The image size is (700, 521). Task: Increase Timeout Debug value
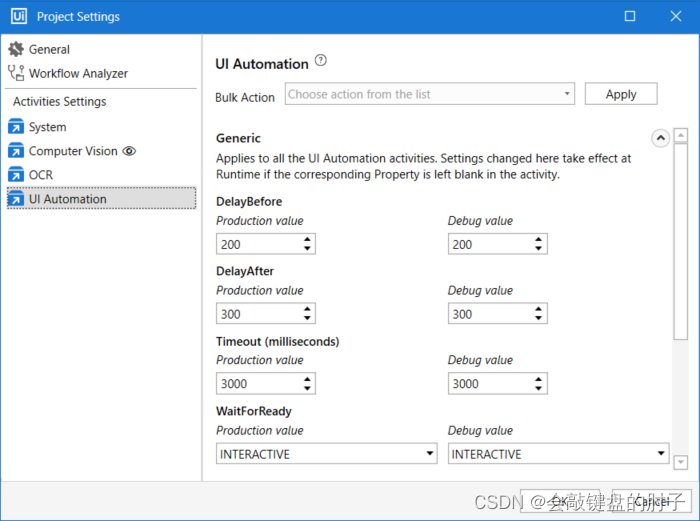tap(538, 379)
